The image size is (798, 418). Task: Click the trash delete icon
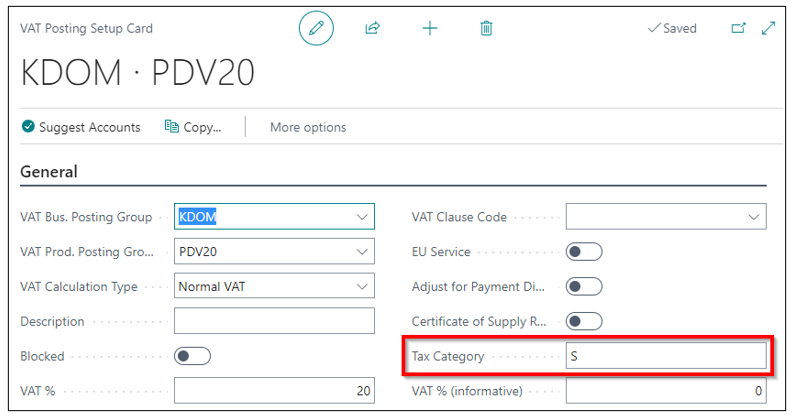coord(486,28)
